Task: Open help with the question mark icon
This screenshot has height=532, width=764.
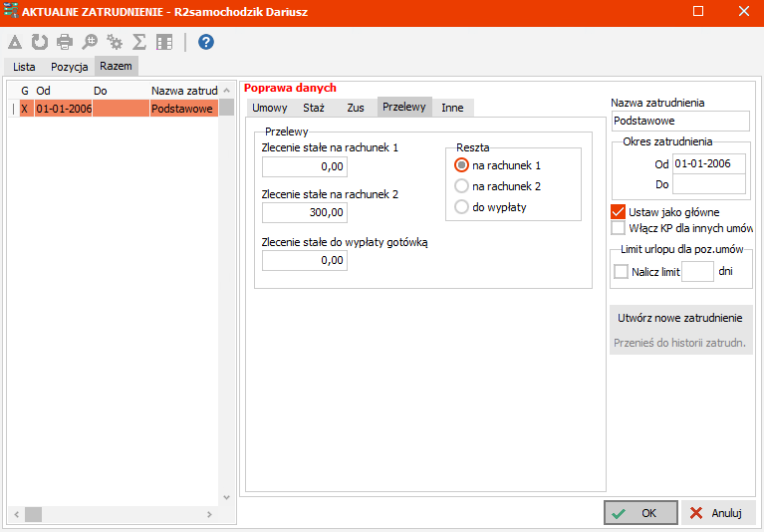Action: pos(206,43)
